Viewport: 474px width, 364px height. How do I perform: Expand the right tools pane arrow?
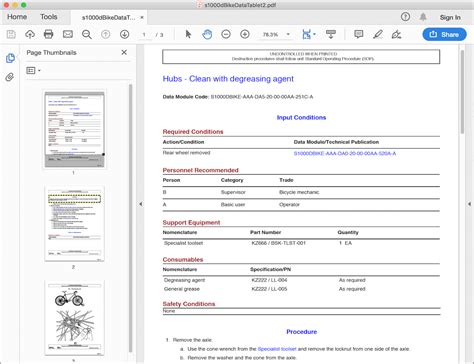469,204
